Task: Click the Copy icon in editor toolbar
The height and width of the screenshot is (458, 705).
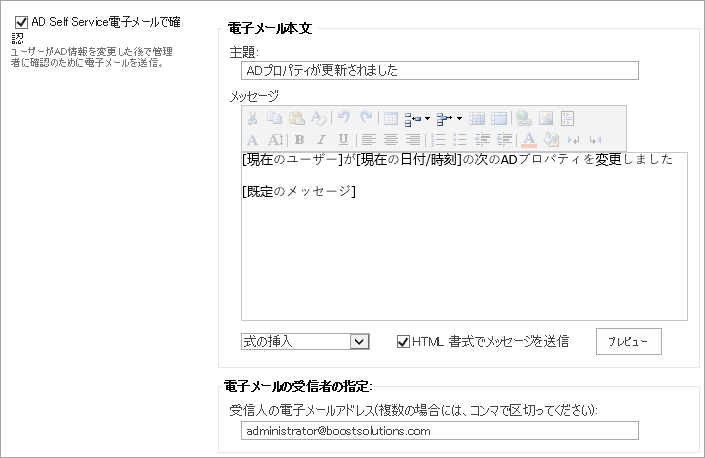Action: (274, 118)
